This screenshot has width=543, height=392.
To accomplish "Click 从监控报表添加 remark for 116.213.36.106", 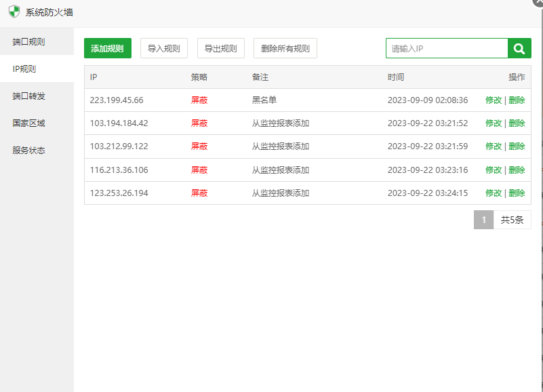I will coord(281,170).
